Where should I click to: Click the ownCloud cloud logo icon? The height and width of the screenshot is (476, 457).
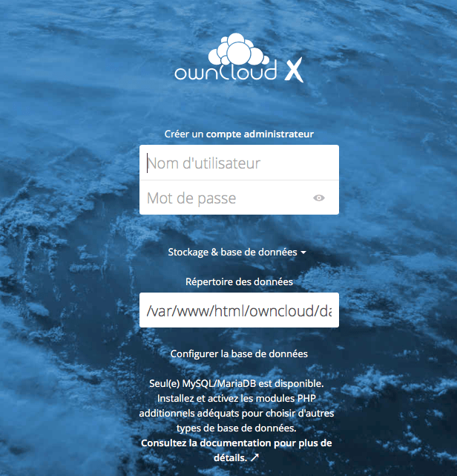tap(237, 50)
